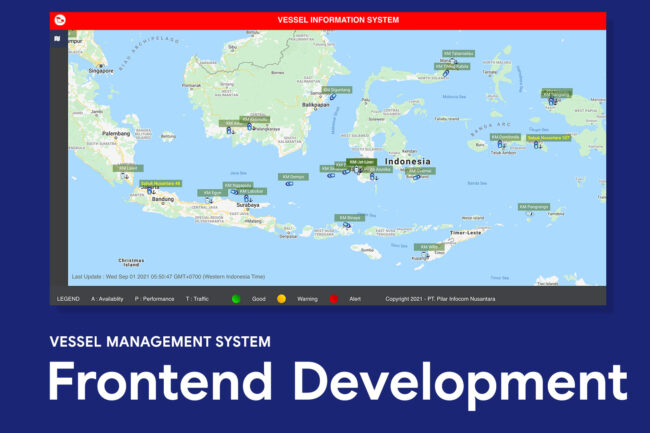Click the yellow Warning status indicator

pyautogui.click(x=282, y=298)
